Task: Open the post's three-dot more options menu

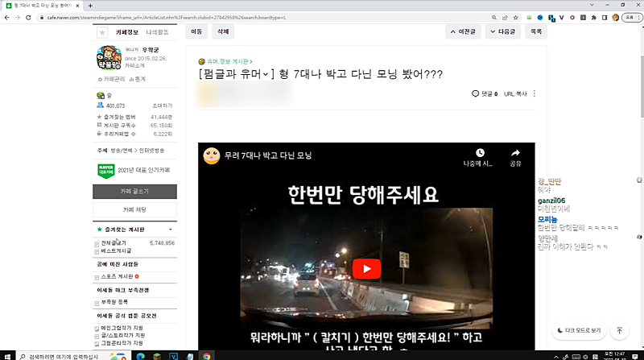Action: (534, 93)
